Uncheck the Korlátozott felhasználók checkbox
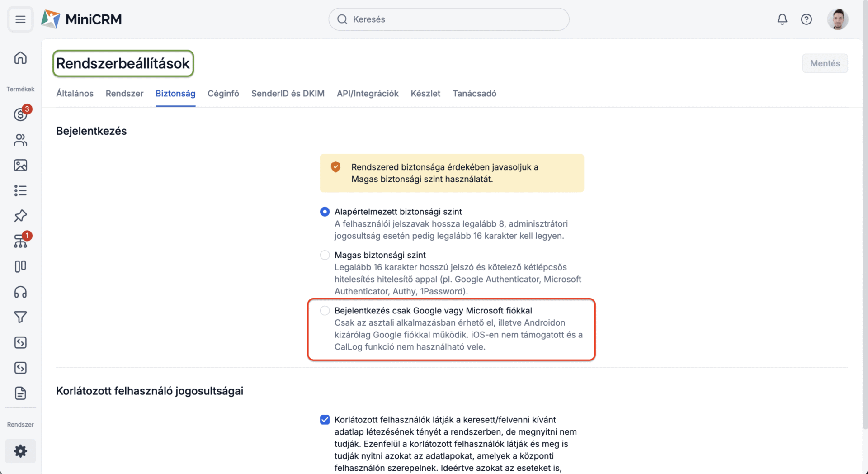Image resolution: width=868 pixels, height=474 pixels. pos(325,420)
